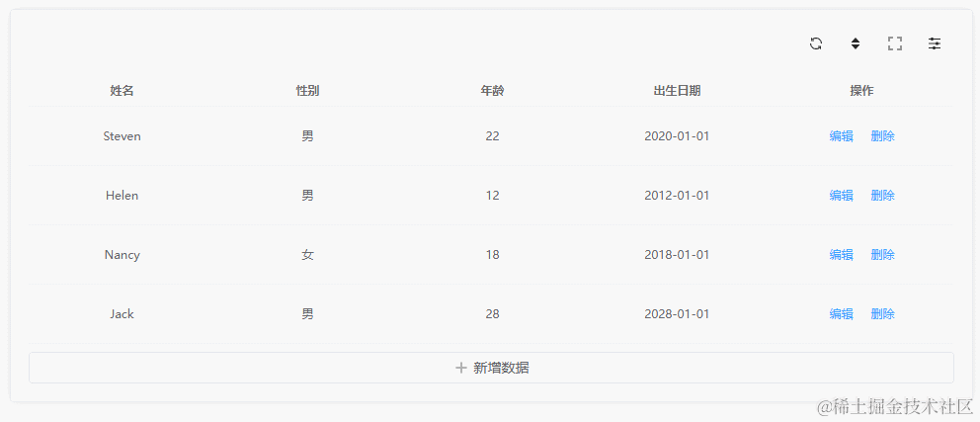Click birth date 2020-01-01
This screenshot has width=980, height=422.
click(677, 136)
